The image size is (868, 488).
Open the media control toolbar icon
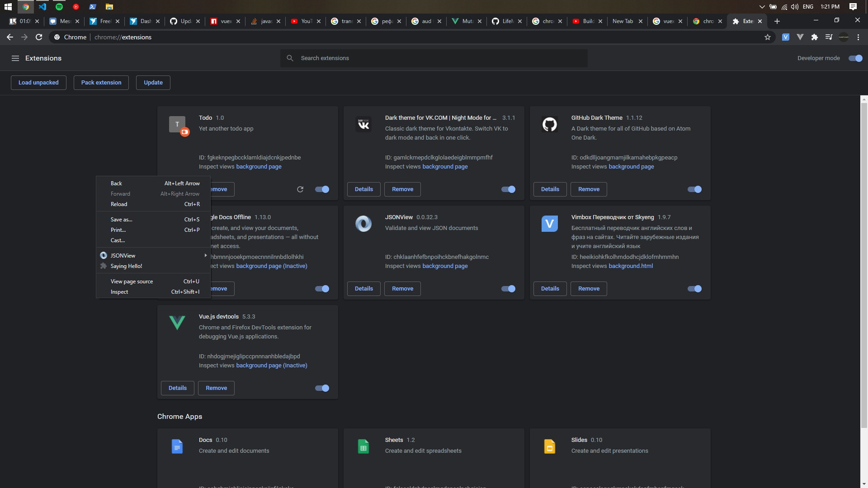[x=829, y=37]
